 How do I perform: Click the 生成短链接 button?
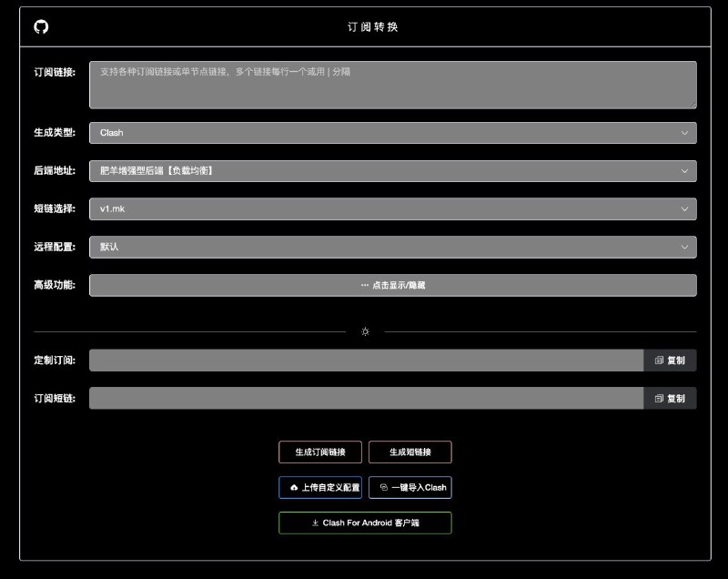[x=410, y=452]
